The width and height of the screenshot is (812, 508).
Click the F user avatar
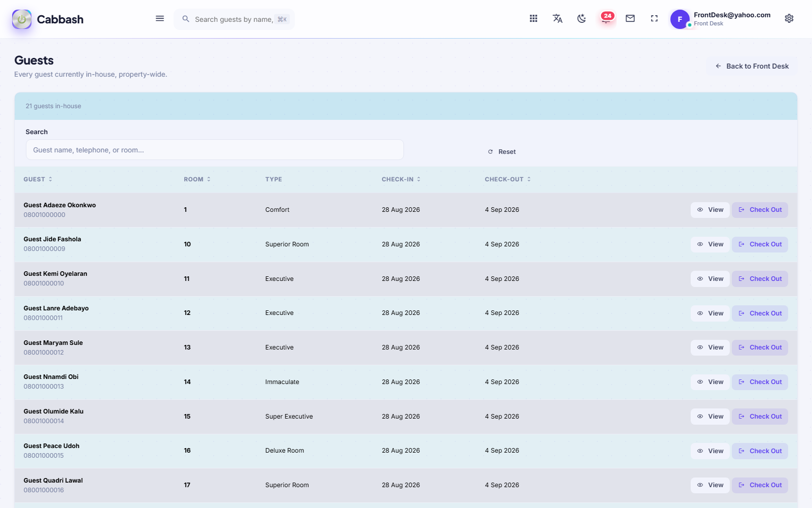click(680, 19)
